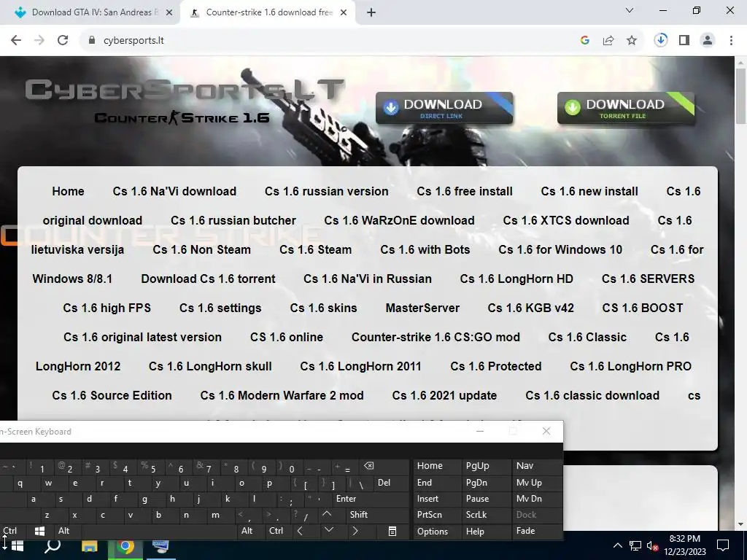
Task: Open Cs 1.6 russian butcher link
Action: 233,220
